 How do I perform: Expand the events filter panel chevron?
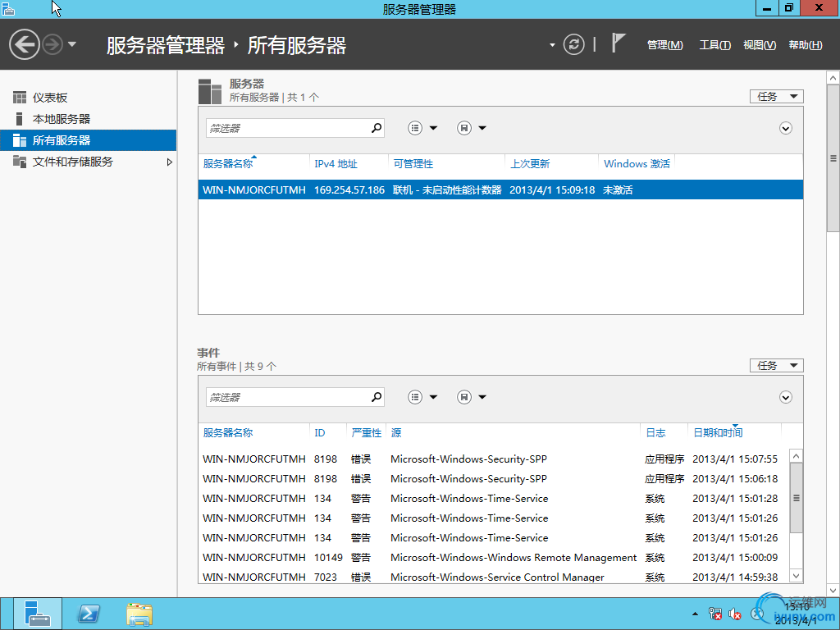(785, 397)
